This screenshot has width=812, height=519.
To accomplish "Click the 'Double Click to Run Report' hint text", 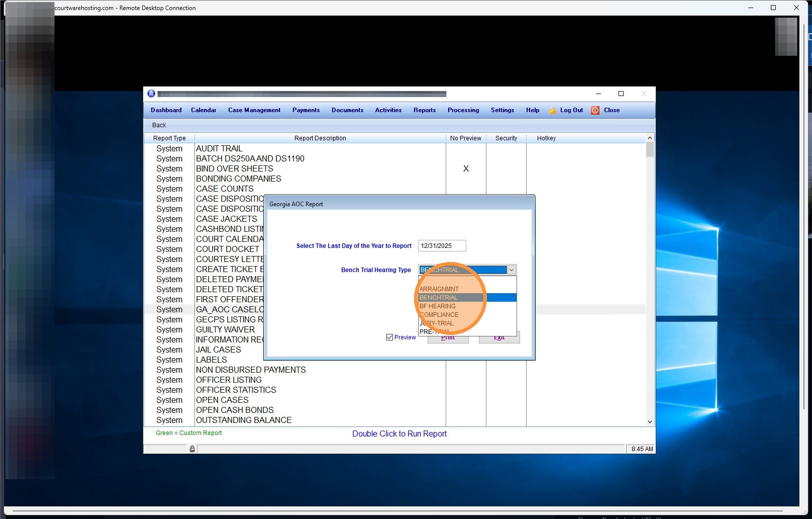I will [x=399, y=434].
